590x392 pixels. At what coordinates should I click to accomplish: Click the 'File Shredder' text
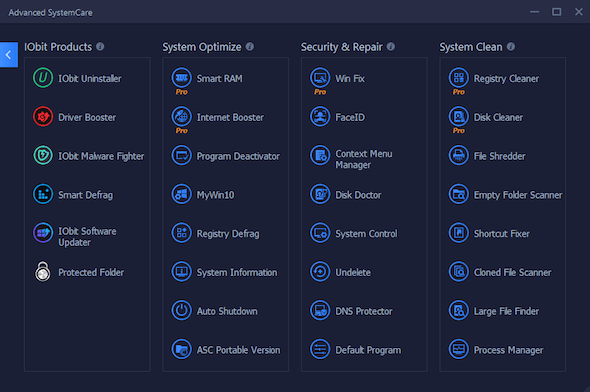[x=499, y=156]
